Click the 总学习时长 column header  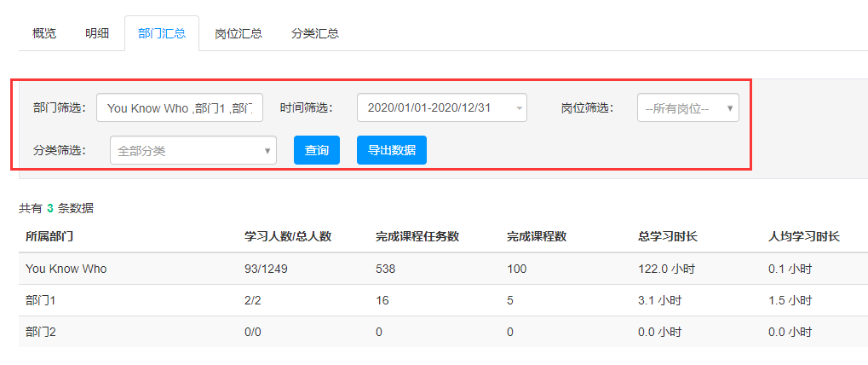[668, 236]
